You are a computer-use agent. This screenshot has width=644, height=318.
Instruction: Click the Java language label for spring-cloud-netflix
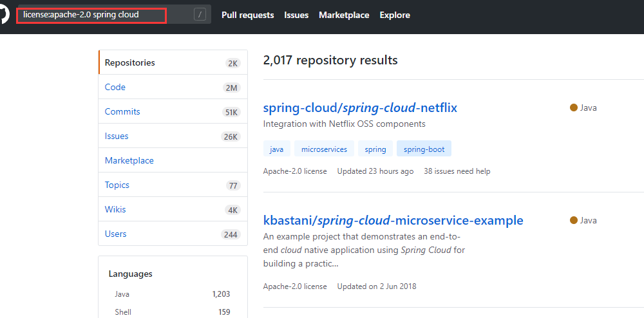pyautogui.click(x=583, y=108)
